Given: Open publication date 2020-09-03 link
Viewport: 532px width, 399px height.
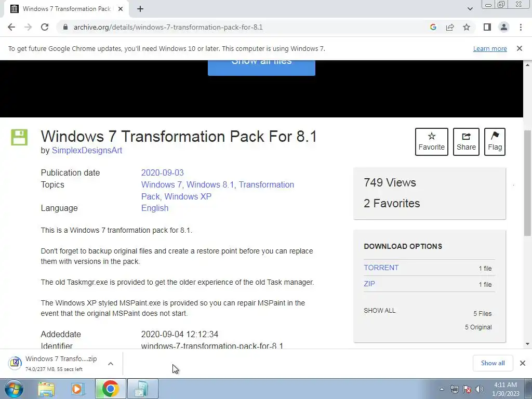Looking at the screenshot, I should [x=163, y=172].
